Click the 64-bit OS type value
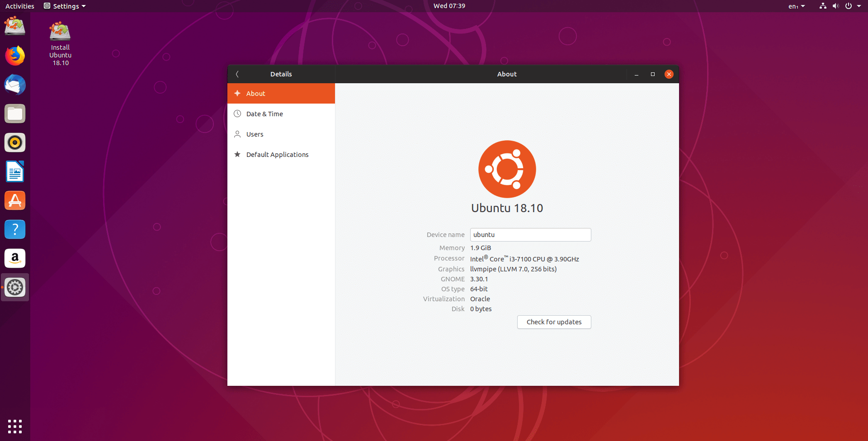This screenshot has height=441, width=868. tap(479, 289)
